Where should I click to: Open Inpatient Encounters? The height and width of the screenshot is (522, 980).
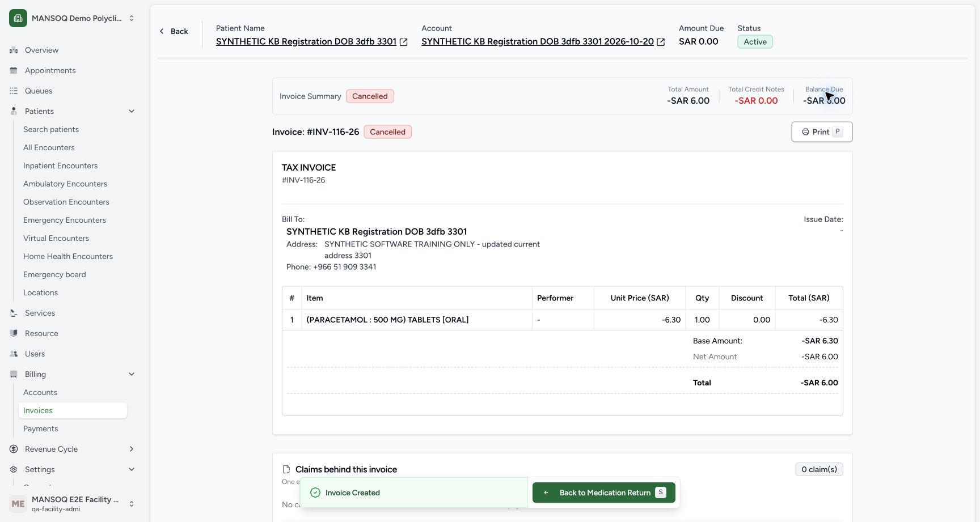60,165
